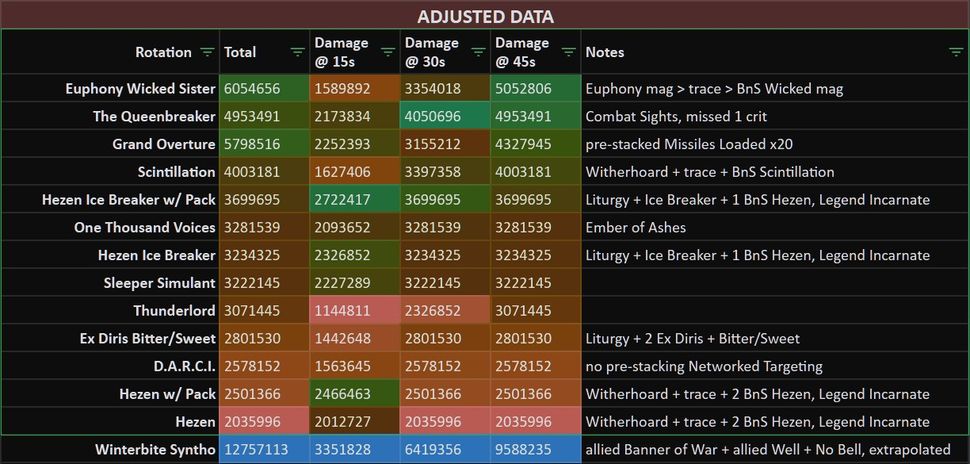Select the Ember of Ashes note cell
This screenshot has height=464, width=970.
[775, 228]
